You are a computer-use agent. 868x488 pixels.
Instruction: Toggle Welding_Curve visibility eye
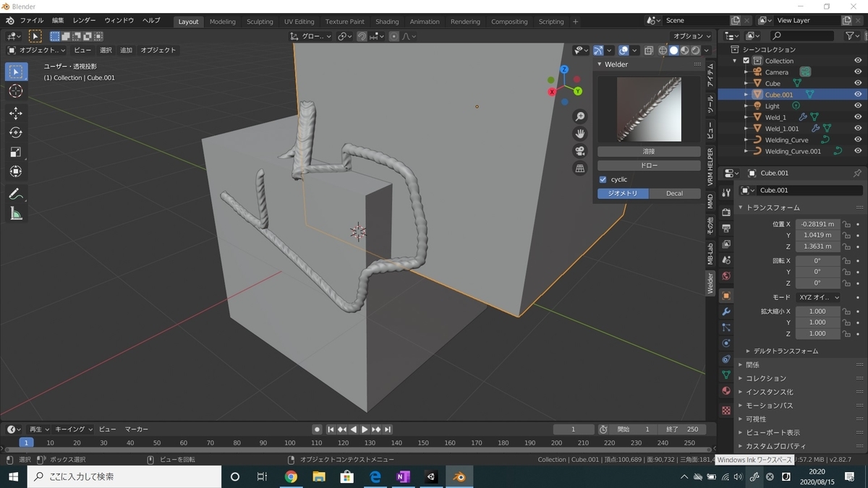tap(858, 140)
